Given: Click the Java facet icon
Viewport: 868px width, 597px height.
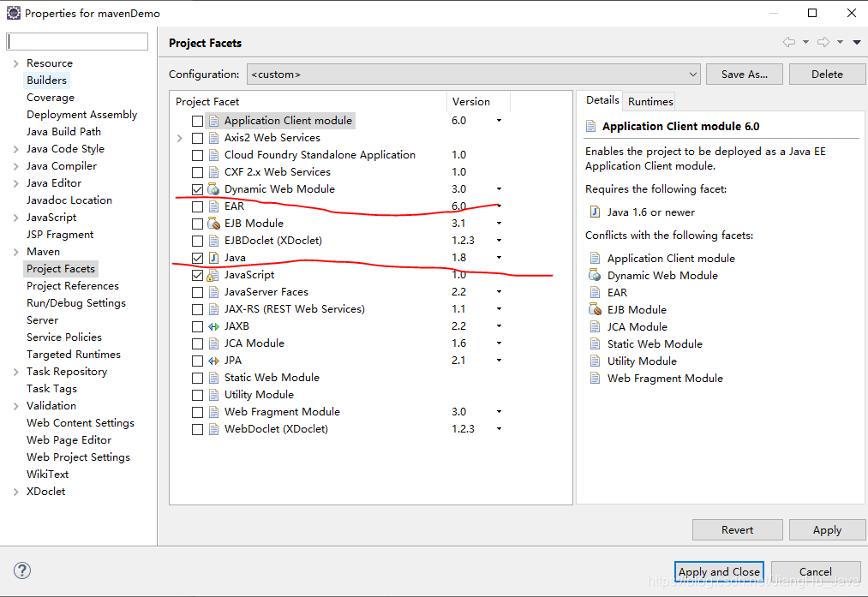Looking at the screenshot, I should (213, 258).
